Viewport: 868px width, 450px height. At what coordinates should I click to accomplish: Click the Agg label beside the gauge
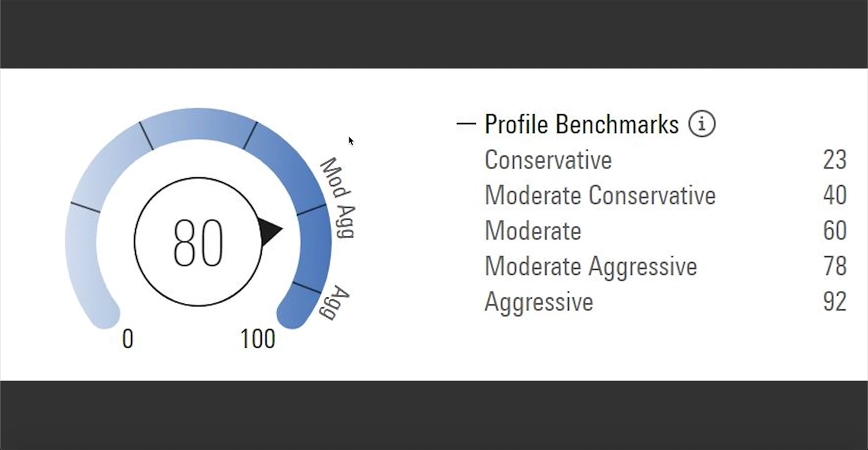335,302
